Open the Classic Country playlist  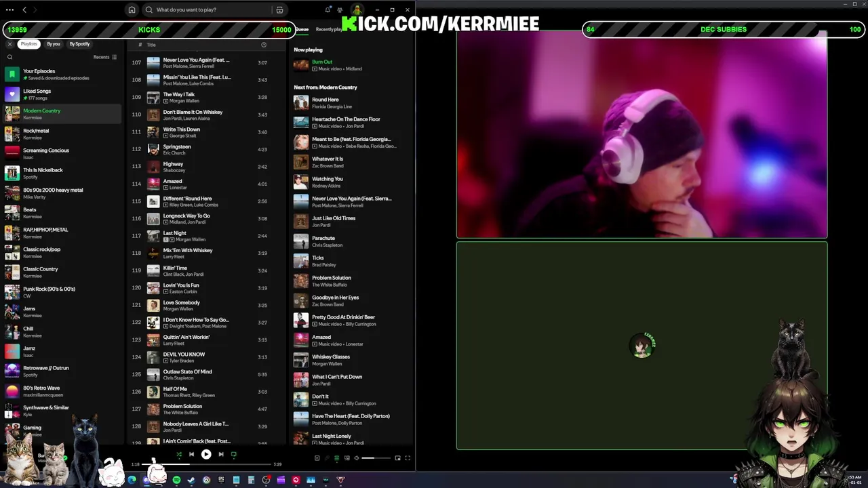62,272
